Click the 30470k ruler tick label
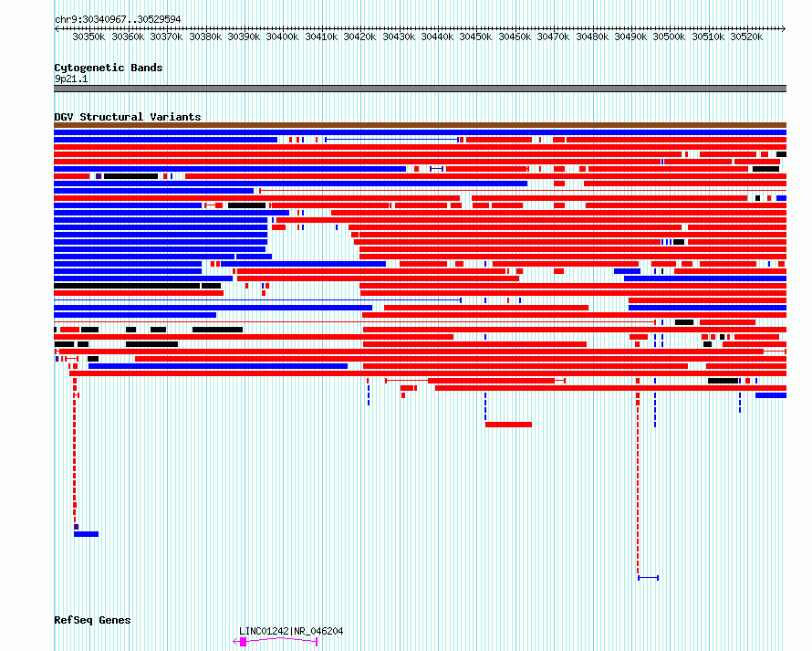Image resolution: width=812 pixels, height=651 pixels. point(553,37)
